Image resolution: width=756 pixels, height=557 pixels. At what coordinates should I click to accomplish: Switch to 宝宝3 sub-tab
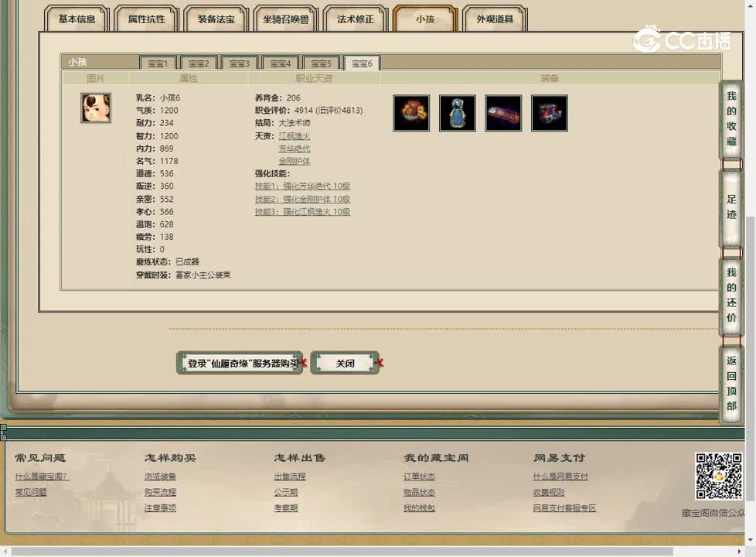tap(240, 63)
